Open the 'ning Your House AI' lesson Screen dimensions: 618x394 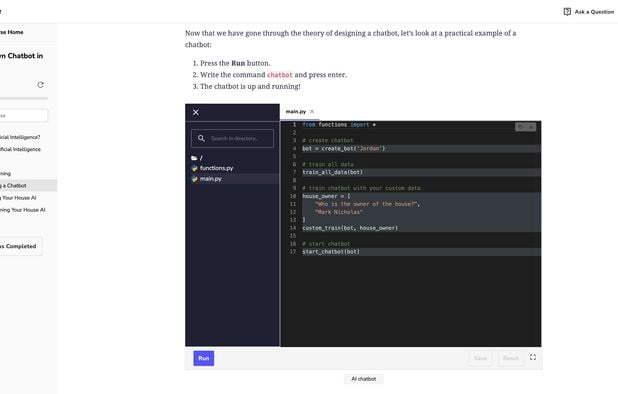point(22,210)
